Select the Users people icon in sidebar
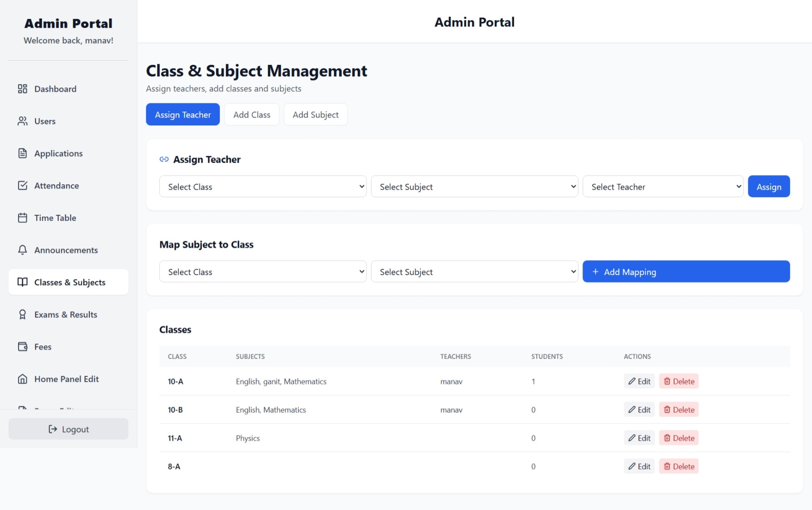This screenshot has width=812, height=510. 22,121
